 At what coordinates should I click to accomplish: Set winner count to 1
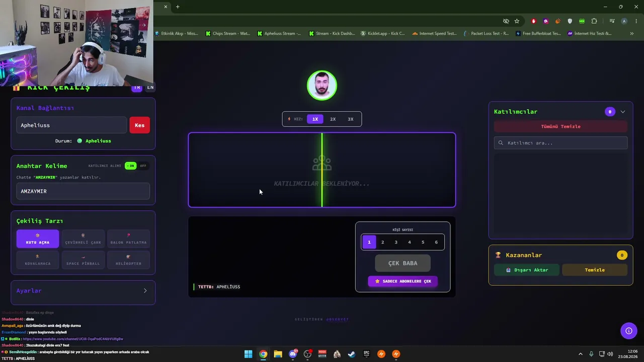click(369, 242)
